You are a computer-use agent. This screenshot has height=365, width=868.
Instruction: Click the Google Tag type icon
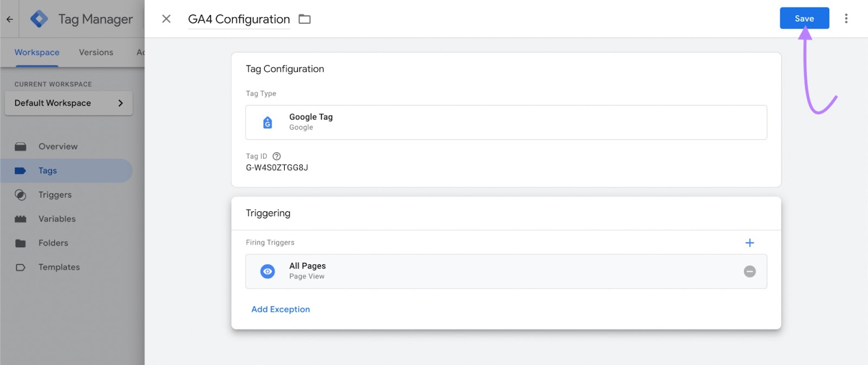tap(267, 123)
